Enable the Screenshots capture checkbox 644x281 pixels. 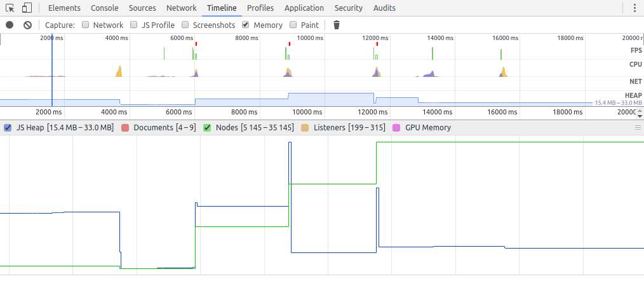[185, 25]
